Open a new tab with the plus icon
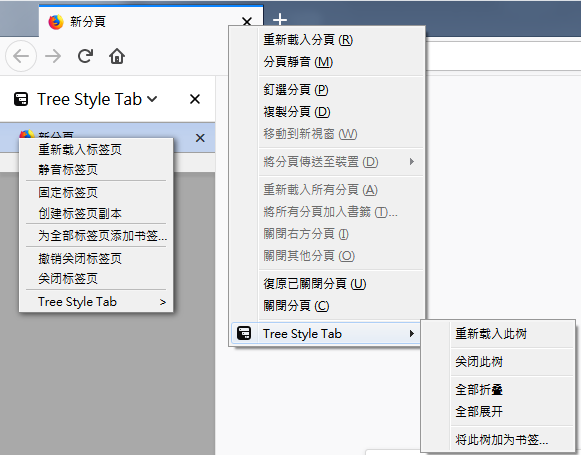581x455 pixels. (280, 19)
